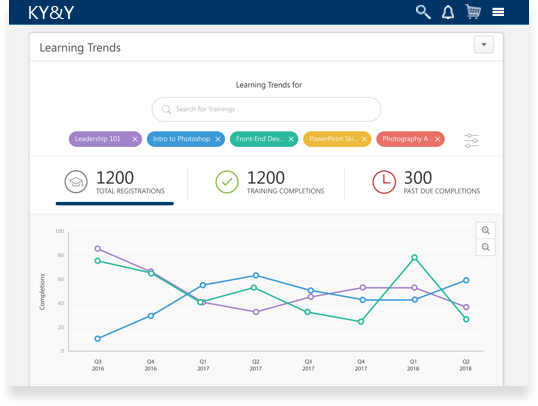Open the notifications bell

[448, 12]
